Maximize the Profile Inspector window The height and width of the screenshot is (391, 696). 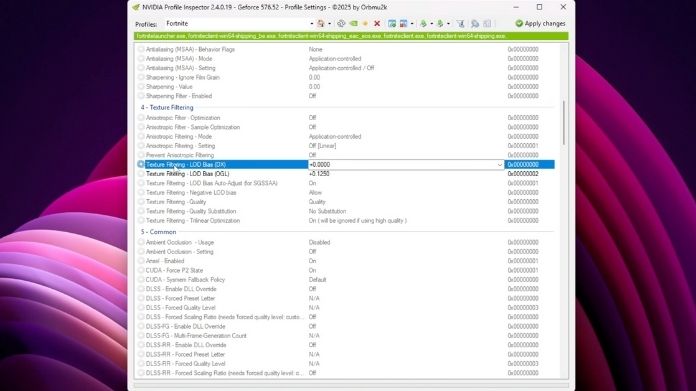(x=539, y=7)
